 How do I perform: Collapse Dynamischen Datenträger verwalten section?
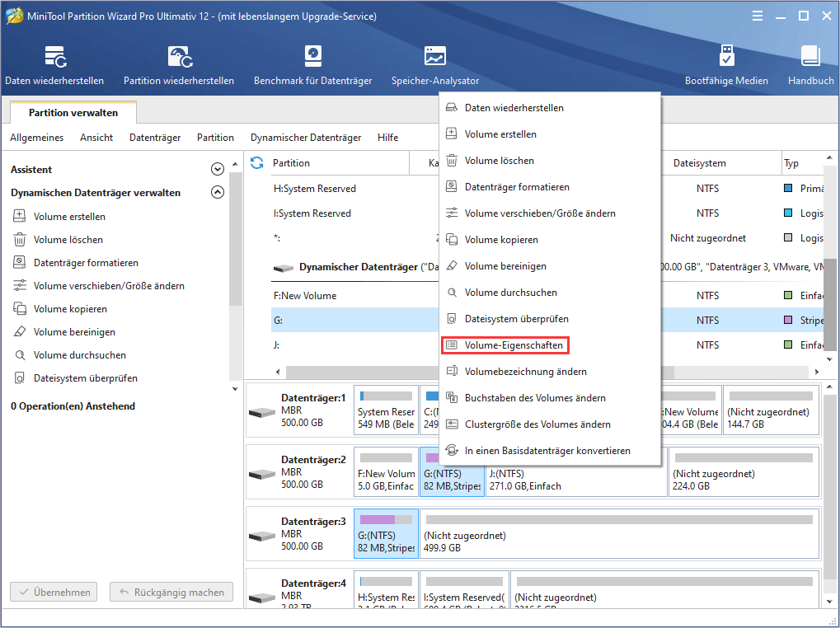pos(218,192)
